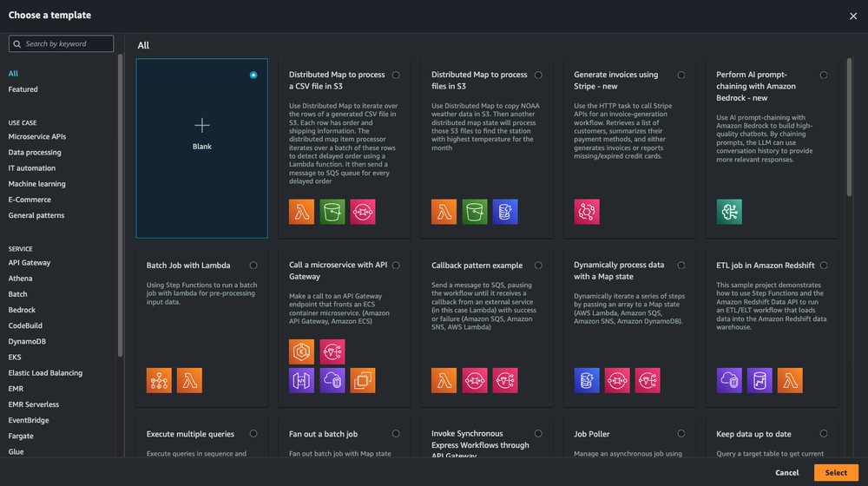Click the SQS icon in Distributed Map CSV card
Image resolution: width=868 pixels, height=486 pixels.
click(363, 212)
